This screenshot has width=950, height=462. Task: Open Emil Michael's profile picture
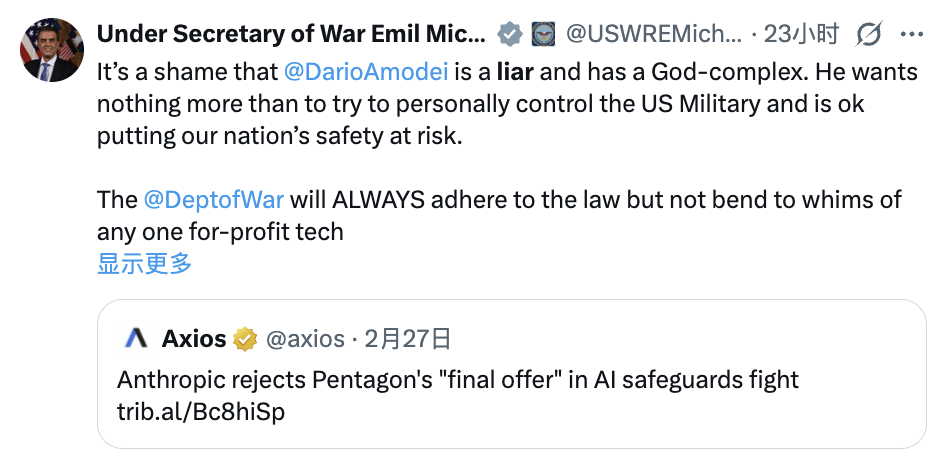click(x=51, y=49)
